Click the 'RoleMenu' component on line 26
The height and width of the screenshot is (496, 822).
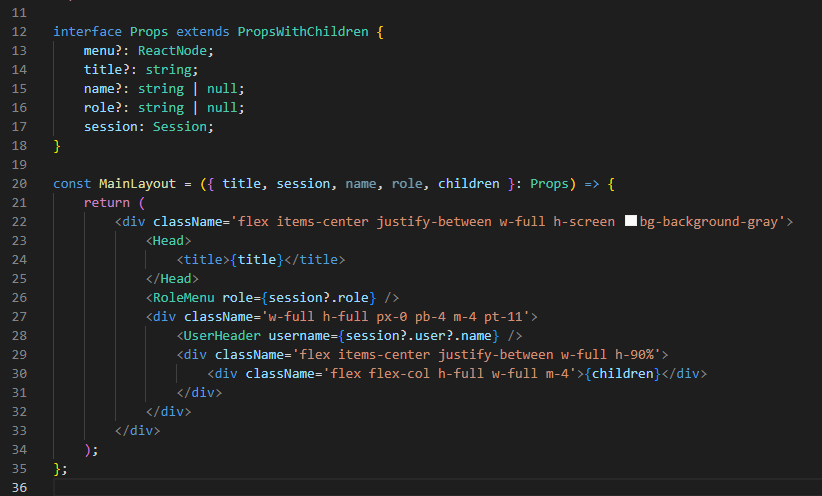(183, 297)
